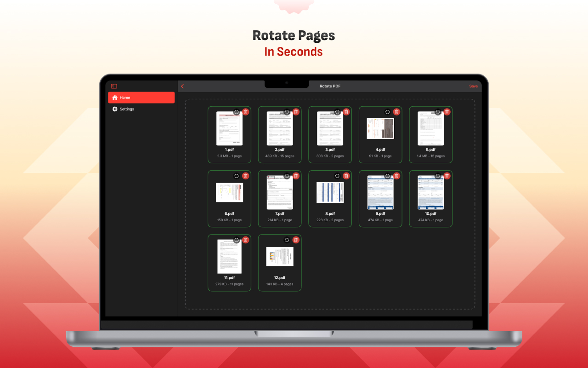588x368 pixels.
Task: Delete 3.pdf using the trash icon
Action: (x=346, y=112)
